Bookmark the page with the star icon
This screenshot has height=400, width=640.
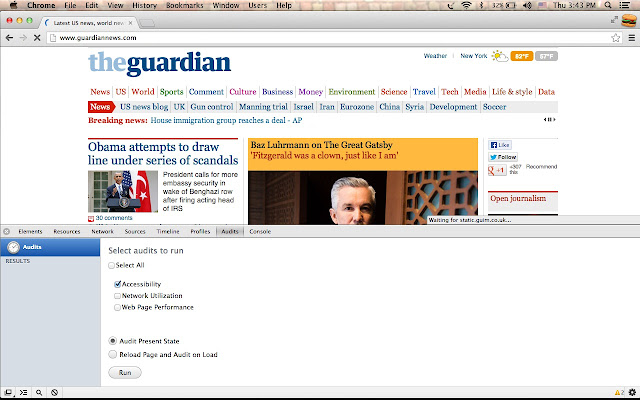click(616, 38)
